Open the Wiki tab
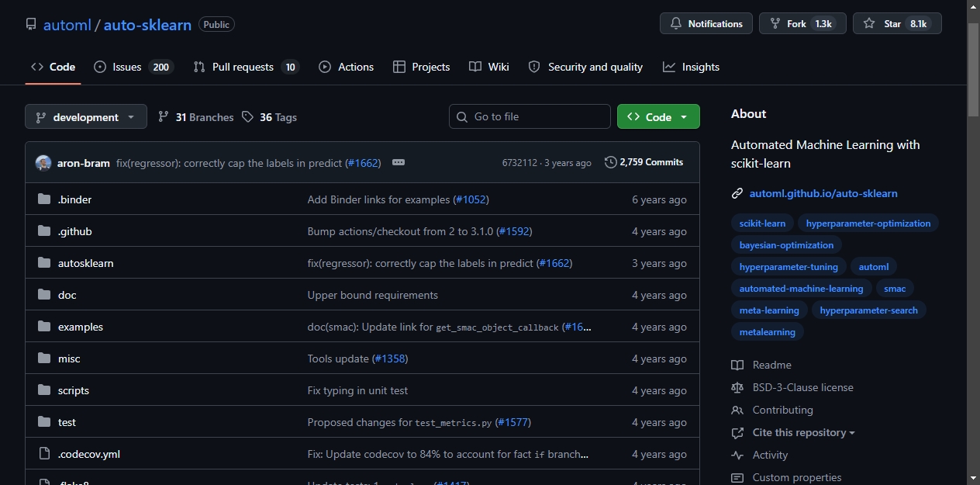980x485 pixels. point(489,67)
